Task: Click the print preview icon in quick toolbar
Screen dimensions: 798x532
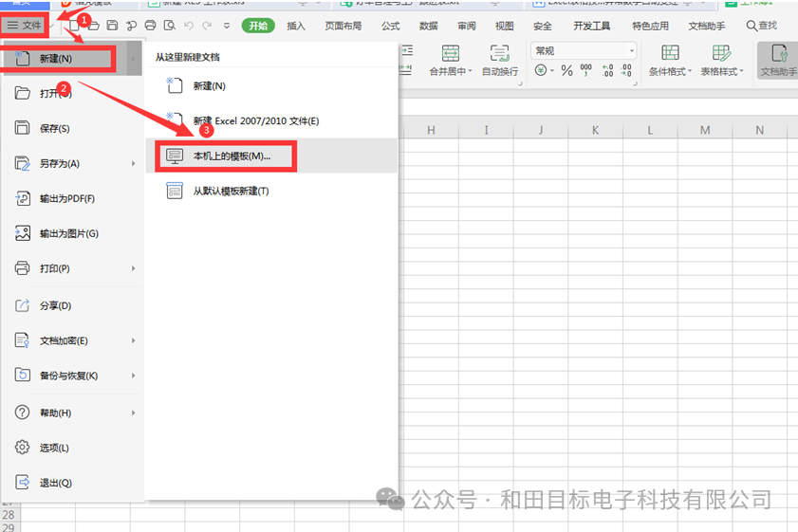Action: (x=170, y=25)
